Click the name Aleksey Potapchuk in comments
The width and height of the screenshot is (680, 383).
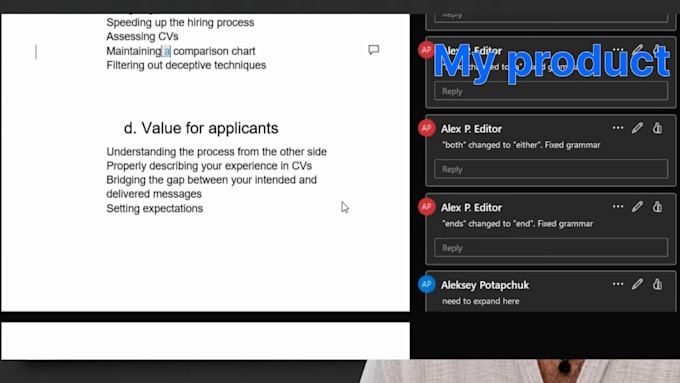[x=485, y=285]
